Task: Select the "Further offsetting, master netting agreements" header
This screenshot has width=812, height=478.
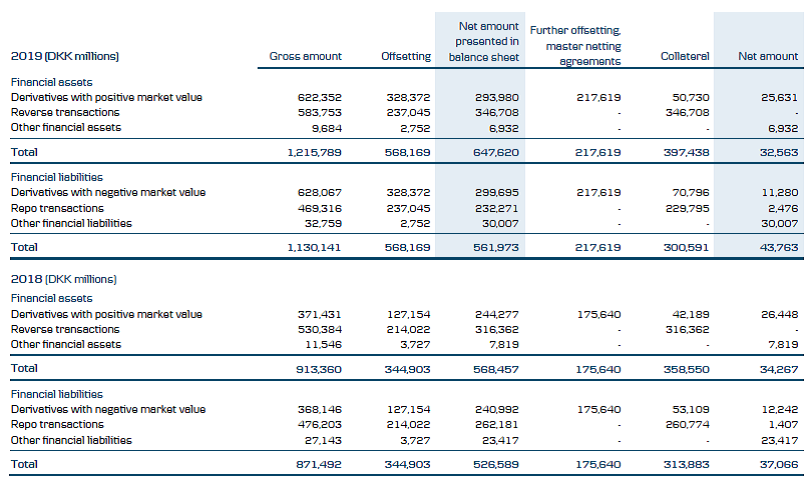Action: coord(583,46)
